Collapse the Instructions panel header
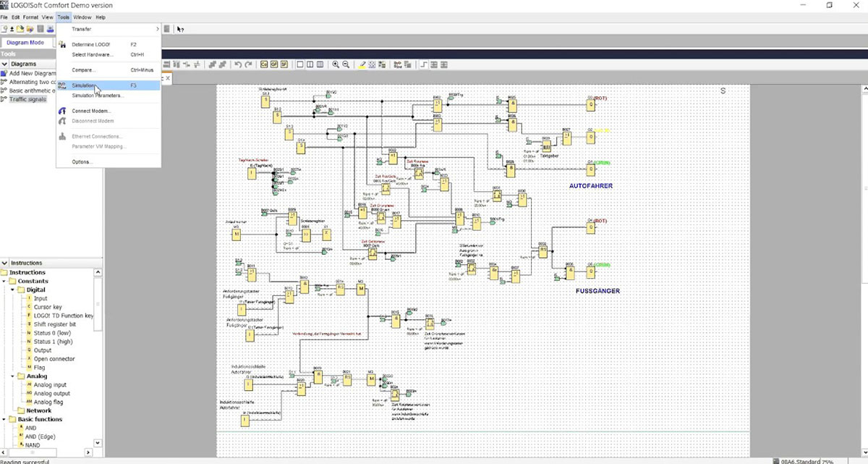 [4, 263]
